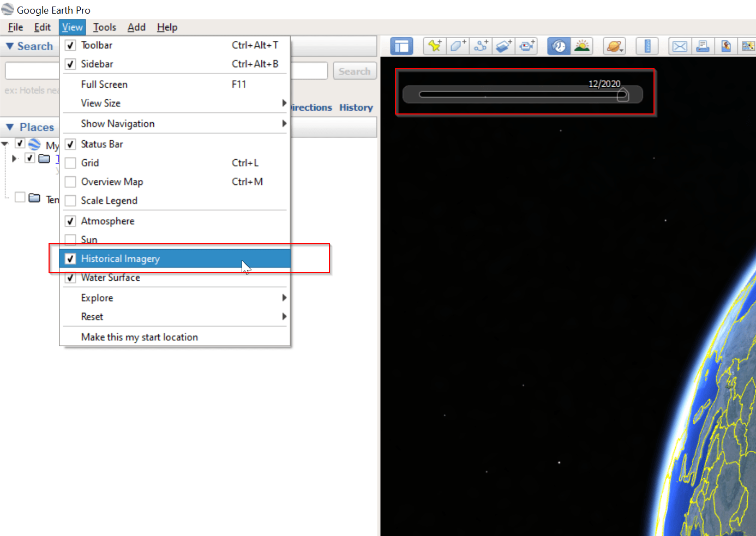Screen dimensions: 756x536
Task: Add a path from the toolbar
Action: click(481, 46)
